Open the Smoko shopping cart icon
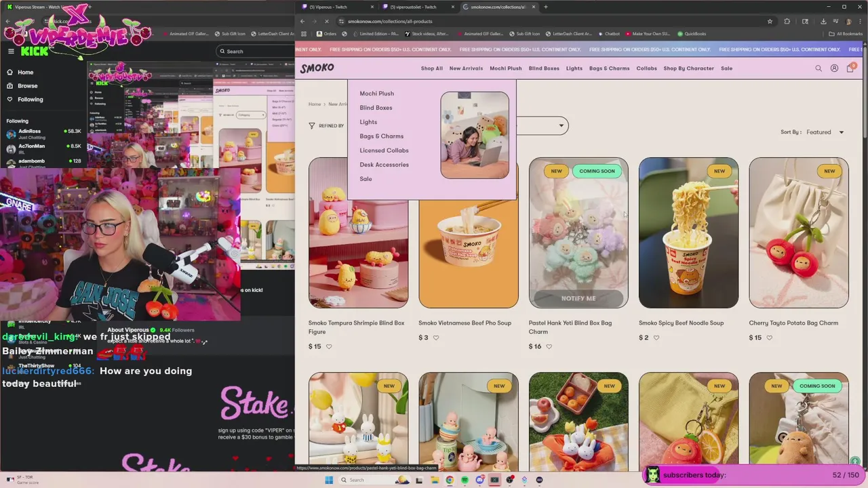The width and height of the screenshot is (868, 488). coord(850,68)
